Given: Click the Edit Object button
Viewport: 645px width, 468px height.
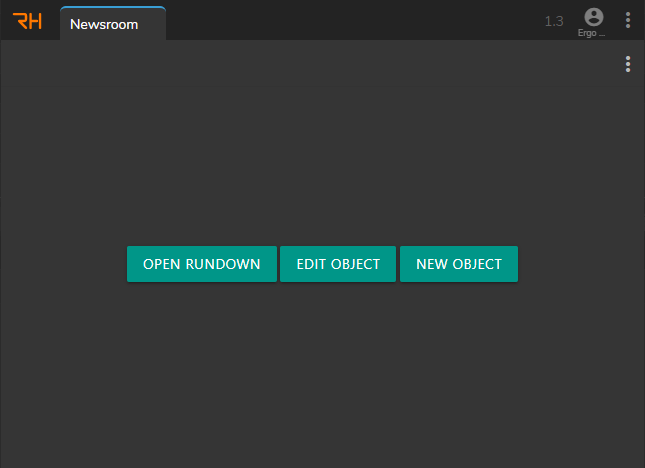Looking at the screenshot, I should pyautogui.click(x=338, y=264).
